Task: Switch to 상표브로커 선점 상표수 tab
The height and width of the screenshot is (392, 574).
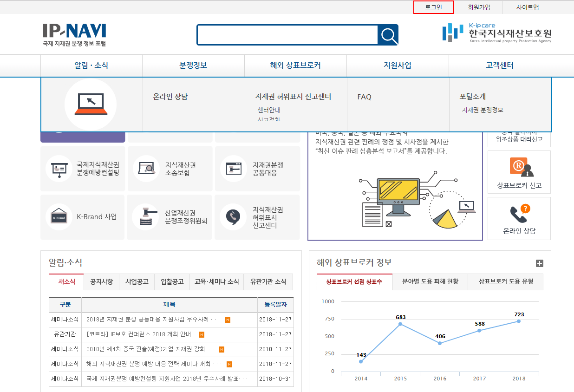Action: (354, 281)
